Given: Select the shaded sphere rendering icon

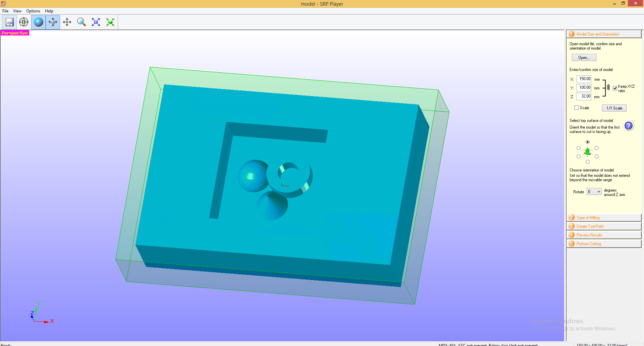Looking at the screenshot, I should point(39,22).
